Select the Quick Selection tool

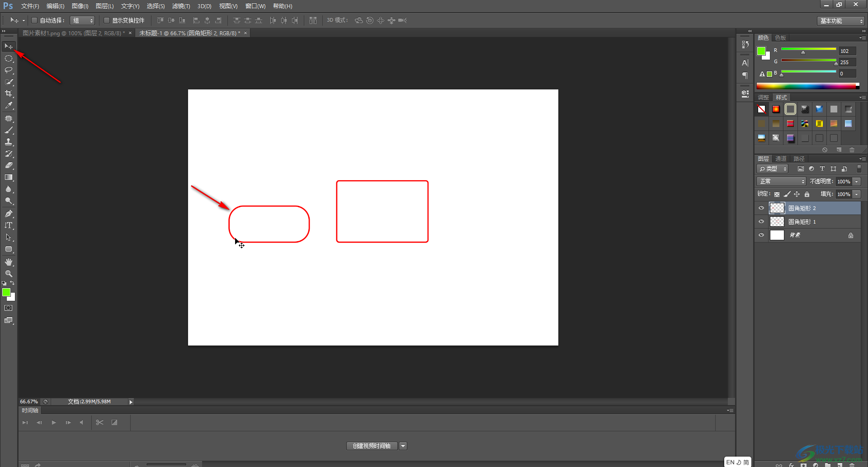9,82
